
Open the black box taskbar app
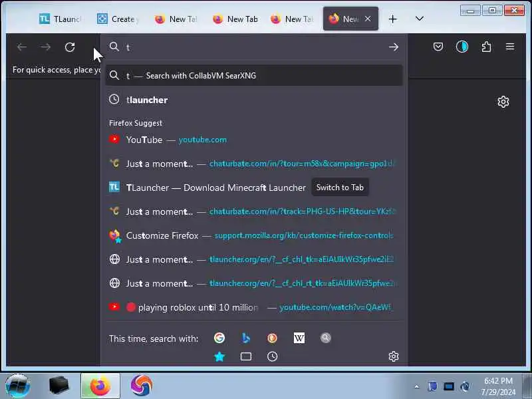pyautogui.click(x=59, y=386)
